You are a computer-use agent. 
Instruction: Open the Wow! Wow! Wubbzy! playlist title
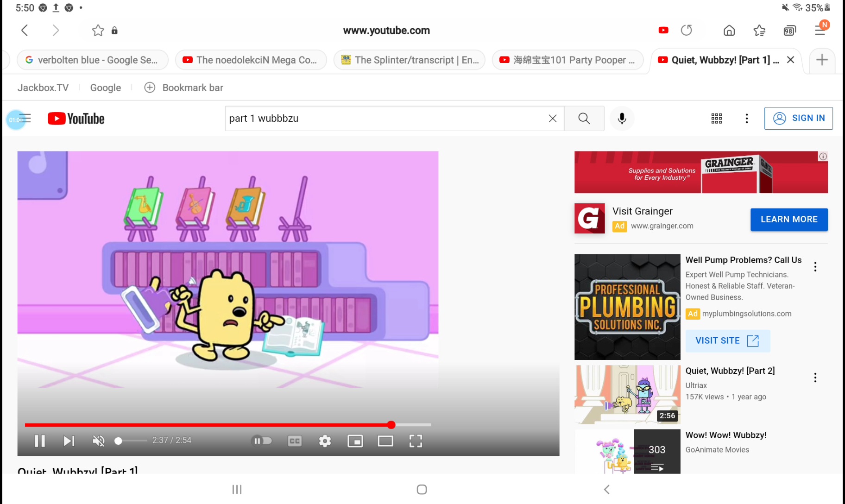[x=726, y=435]
